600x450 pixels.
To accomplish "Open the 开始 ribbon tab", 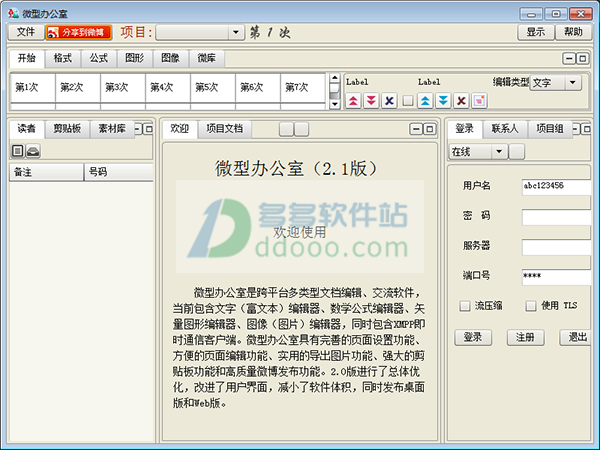I will pos(26,58).
